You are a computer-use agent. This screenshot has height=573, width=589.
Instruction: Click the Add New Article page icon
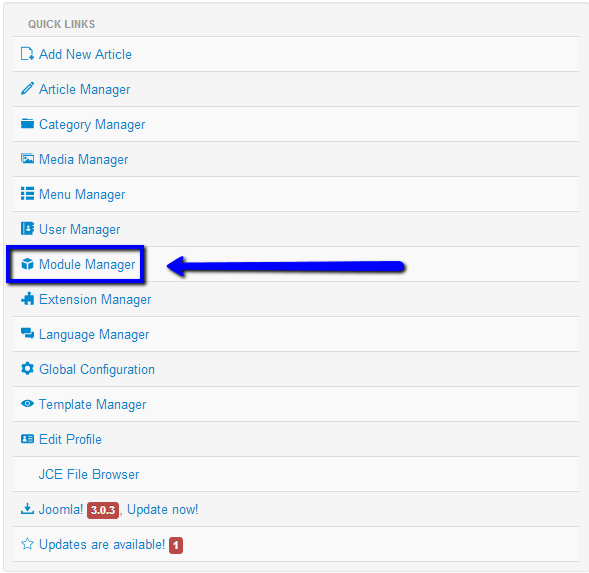[x=27, y=54]
